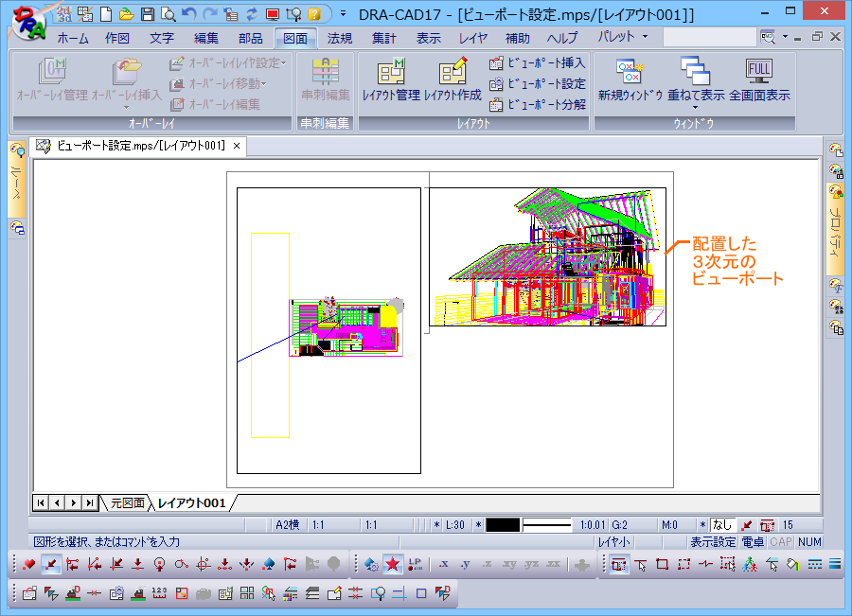Click L:30 layer indicator in status bar
This screenshot has height=616, width=852.
(454, 525)
